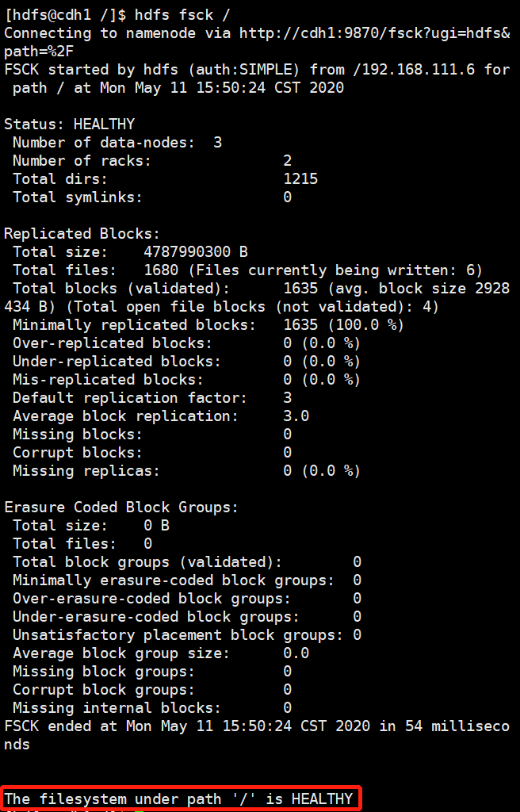Click the 'Total size: 0 B' line
Image resolution: width=520 pixels, height=812 pixels.
[x=91, y=525]
